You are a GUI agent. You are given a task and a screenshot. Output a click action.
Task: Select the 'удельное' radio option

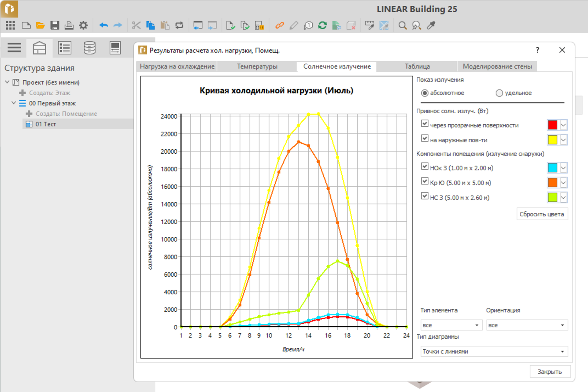pyautogui.click(x=499, y=93)
